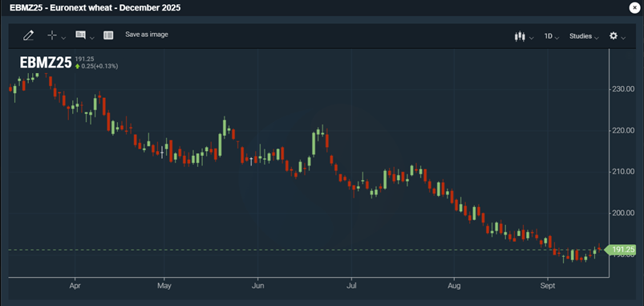Click the Sept label on time axis
644x306 pixels.
548,285
